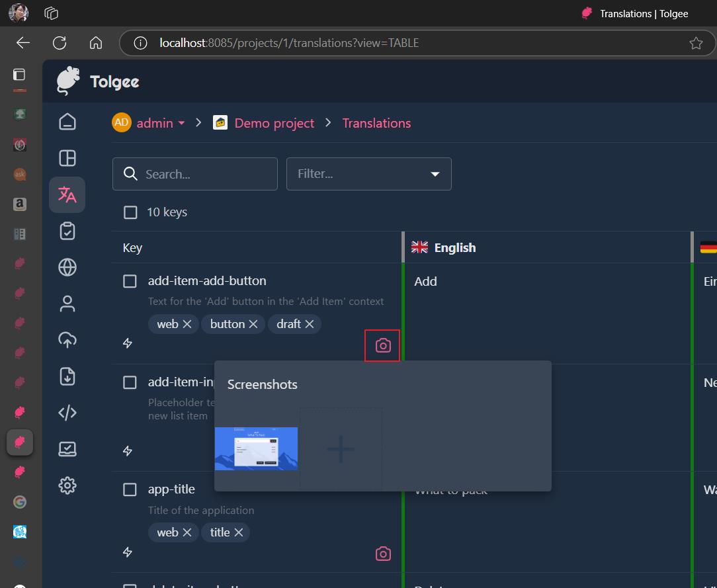Click the browser home button
717x588 pixels.
tap(95, 43)
